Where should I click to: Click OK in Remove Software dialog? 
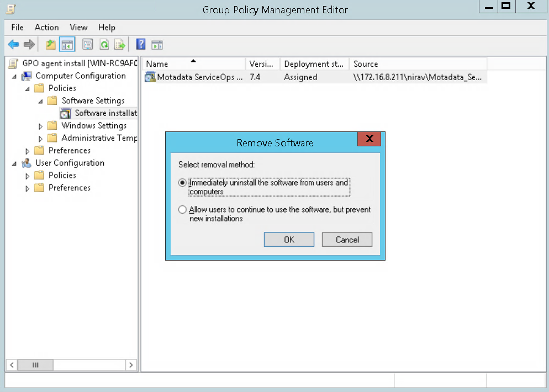pyautogui.click(x=289, y=240)
